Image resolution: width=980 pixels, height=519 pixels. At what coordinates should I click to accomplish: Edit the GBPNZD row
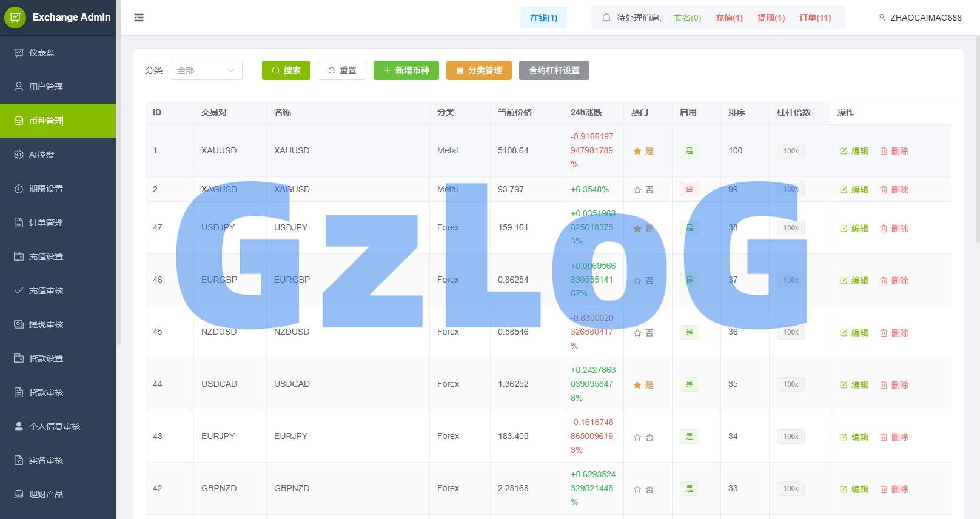pos(854,489)
